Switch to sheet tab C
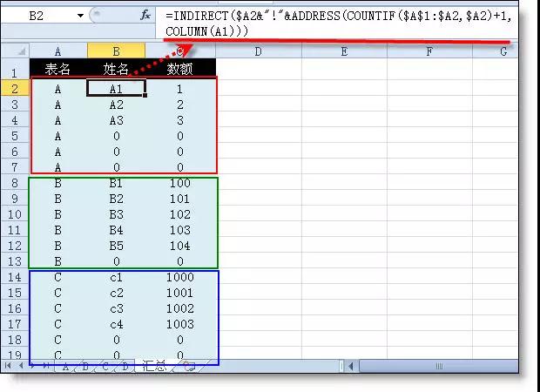The image size is (540, 392). pyautogui.click(x=105, y=367)
